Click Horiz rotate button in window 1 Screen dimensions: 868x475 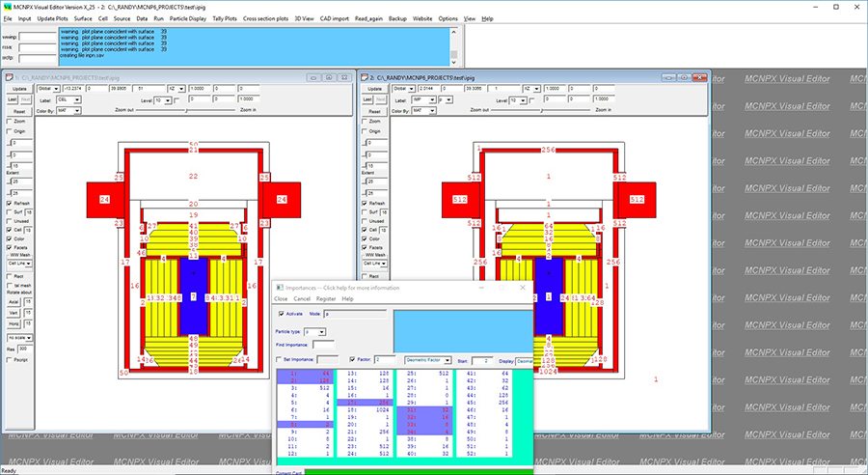14,323
